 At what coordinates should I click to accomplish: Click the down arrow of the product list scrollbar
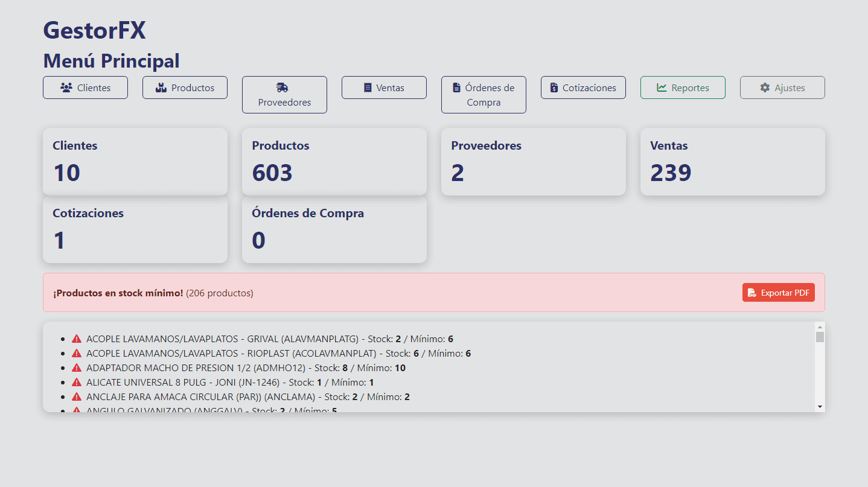click(x=820, y=406)
